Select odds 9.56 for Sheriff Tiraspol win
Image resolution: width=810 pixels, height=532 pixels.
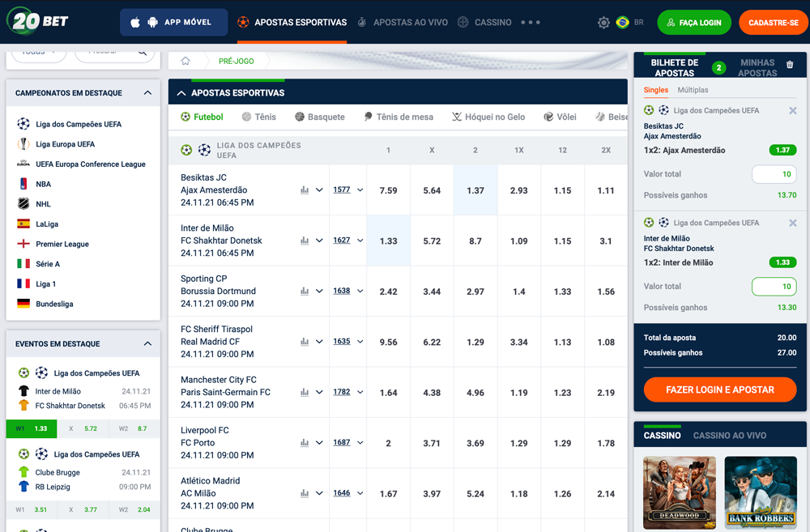[x=389, y=342]
